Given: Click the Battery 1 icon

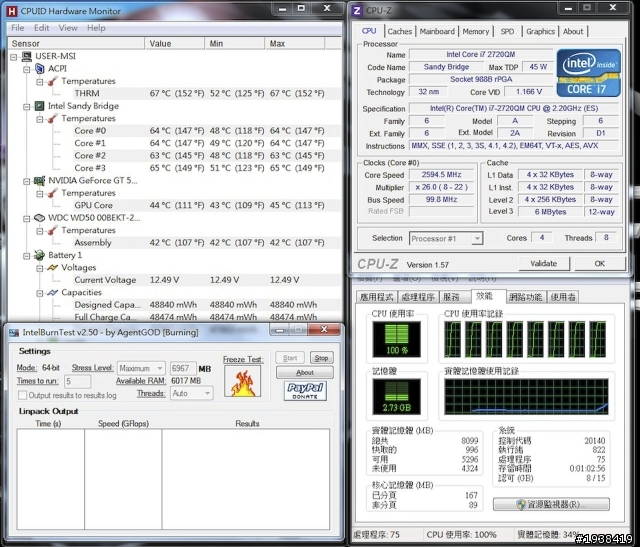Looking at the screenshot, I should [x=40, y=255].
